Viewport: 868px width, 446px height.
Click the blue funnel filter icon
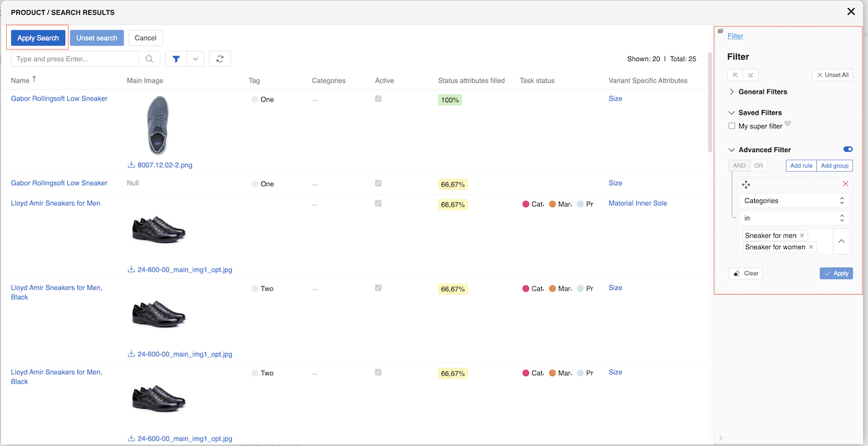[x=176, y=59]
